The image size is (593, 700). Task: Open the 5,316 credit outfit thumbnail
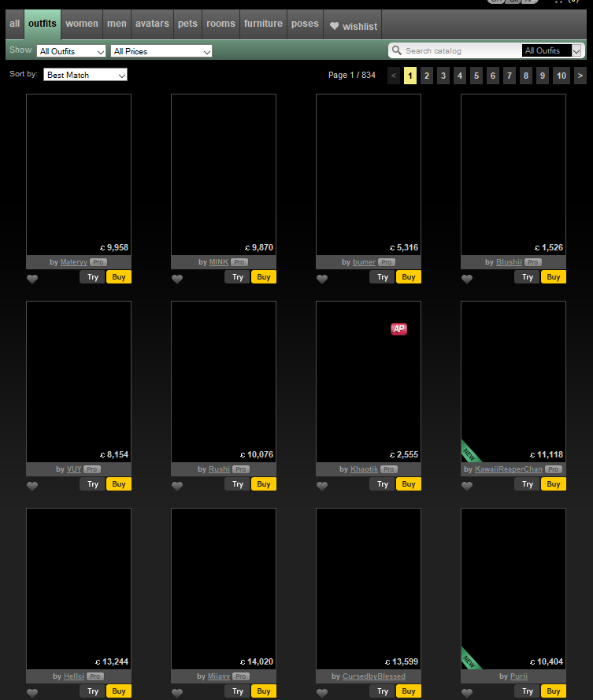369,175
